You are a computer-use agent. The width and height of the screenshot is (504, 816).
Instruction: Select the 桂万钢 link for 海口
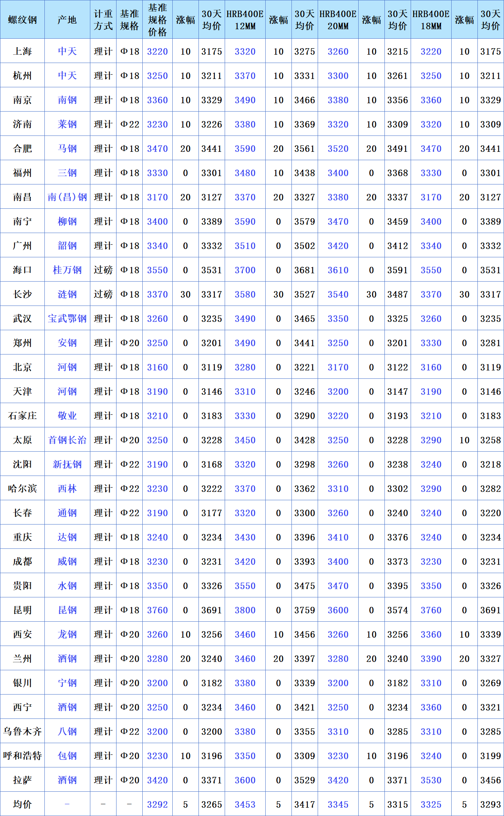[67, 270]
